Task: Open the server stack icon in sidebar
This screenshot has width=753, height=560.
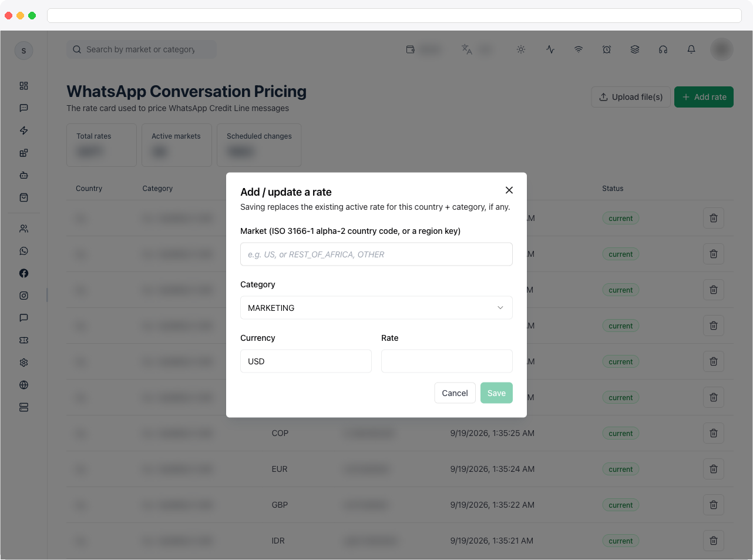Action: pyautogui.click(x=23, y=407)
